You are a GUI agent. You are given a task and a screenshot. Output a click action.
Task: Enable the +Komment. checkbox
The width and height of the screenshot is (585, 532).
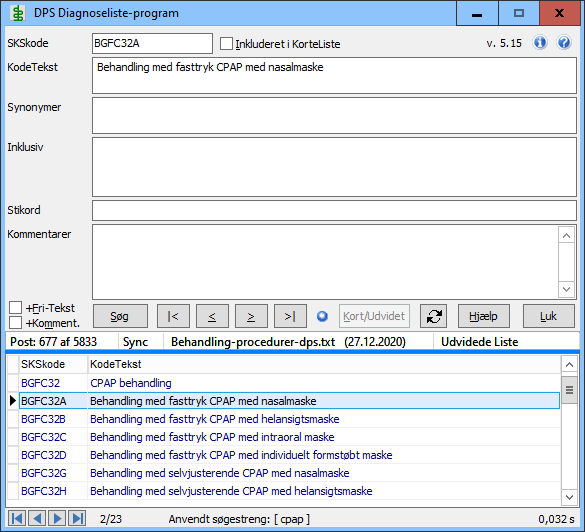coord(15,322)
